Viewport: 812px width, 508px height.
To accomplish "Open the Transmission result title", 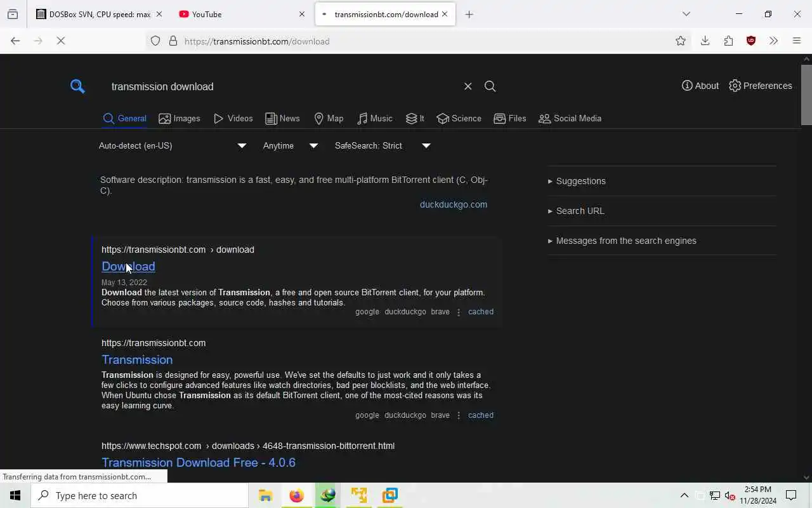I will [x=137, y=359].
